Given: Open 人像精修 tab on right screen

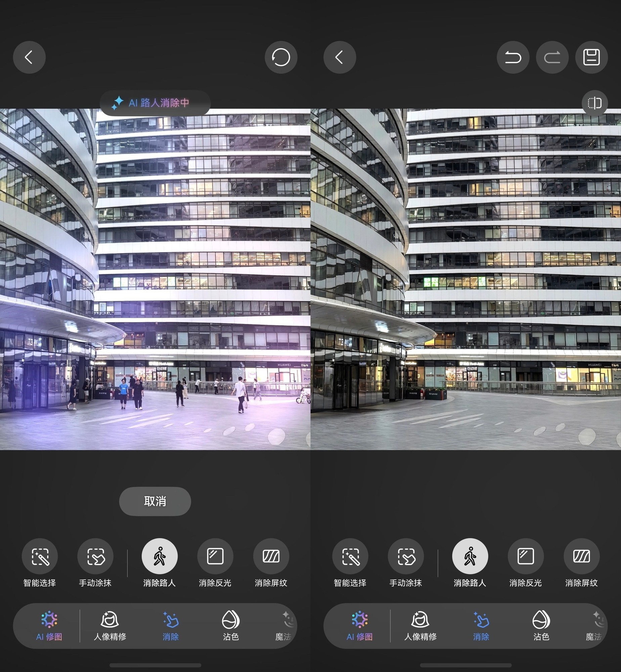Looking at the screenshot, I should coord(420,626).
